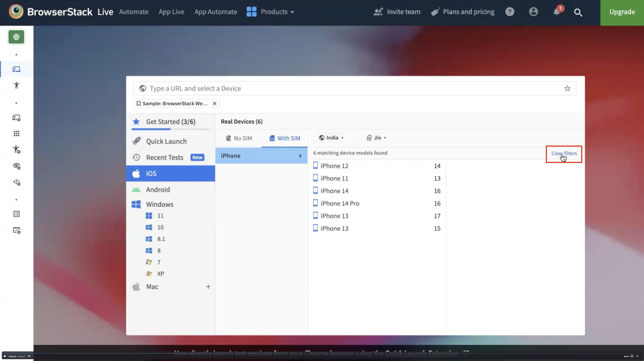Open the help question mark icon
644x361 pixels.
tap(510, 12)
